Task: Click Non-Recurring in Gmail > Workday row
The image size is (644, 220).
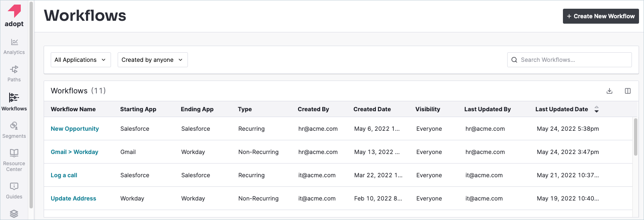Action: [258, 152]
